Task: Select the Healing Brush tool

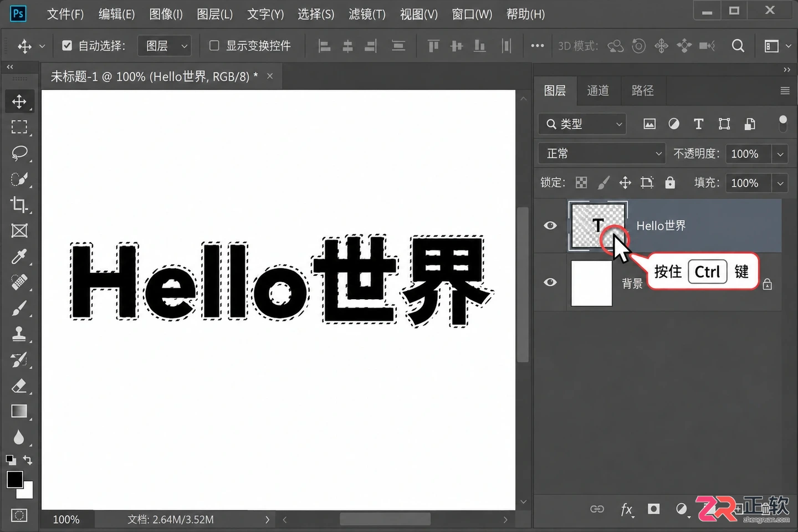Action: click(19, 282)
